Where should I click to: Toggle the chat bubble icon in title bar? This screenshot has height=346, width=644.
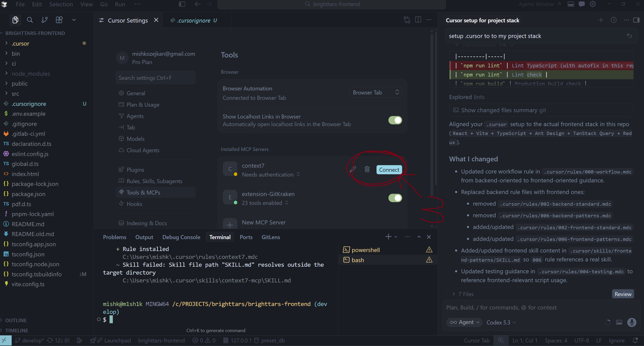[x=582, y=4]
